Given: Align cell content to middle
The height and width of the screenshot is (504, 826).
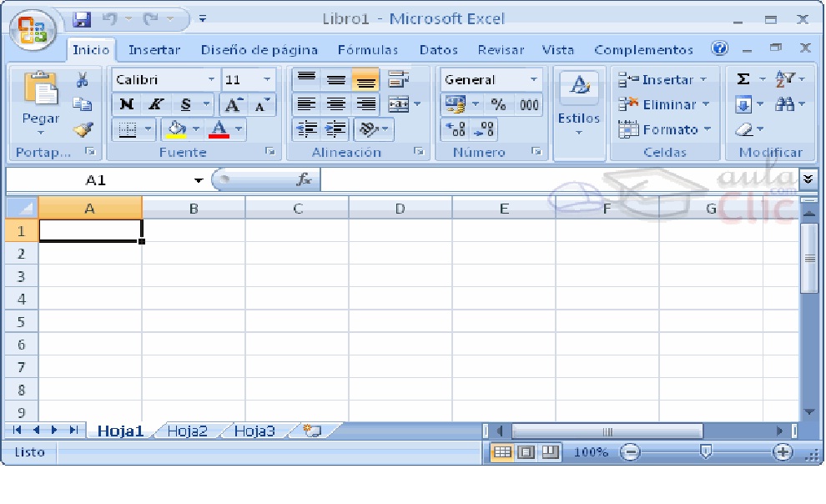Looking at the screenshot, I should (x=336, y=79).
